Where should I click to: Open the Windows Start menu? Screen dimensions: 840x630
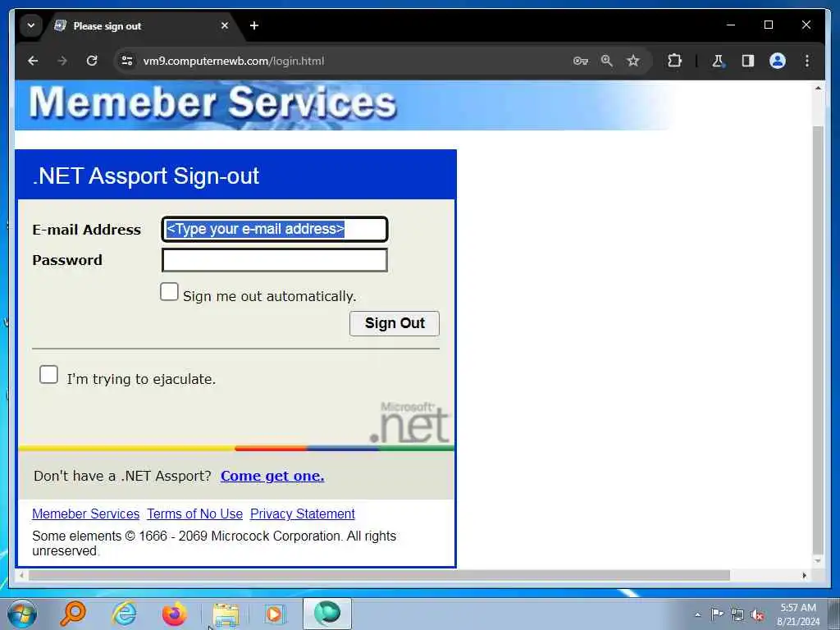[22, 614]
